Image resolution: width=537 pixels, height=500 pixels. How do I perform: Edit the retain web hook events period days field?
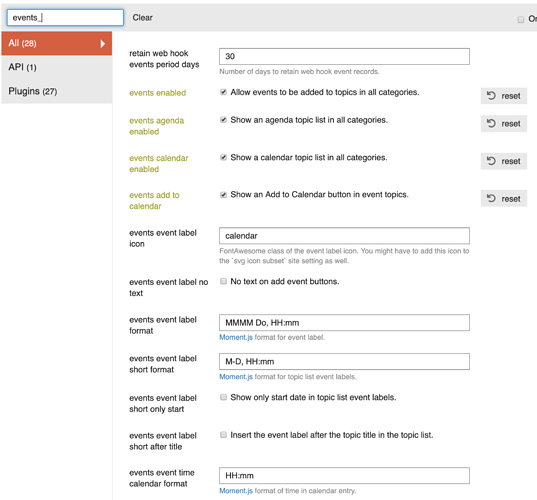344,57
